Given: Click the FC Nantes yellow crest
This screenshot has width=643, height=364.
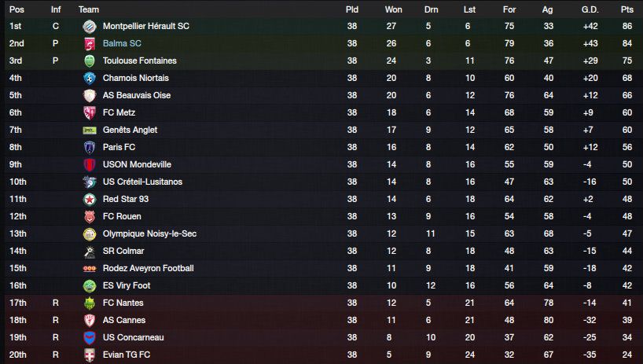Looking at the screenshot, I should point(90,303).
